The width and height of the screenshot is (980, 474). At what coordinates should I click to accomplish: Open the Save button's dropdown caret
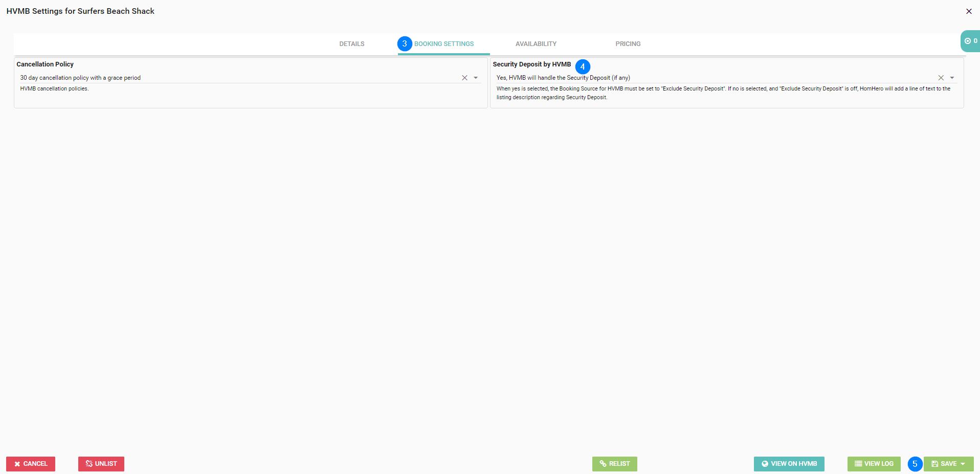tap(963, 464)
